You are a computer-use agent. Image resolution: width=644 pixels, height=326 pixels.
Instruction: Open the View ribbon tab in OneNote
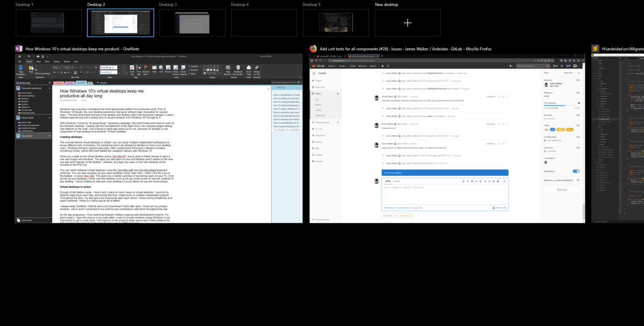tap(76, 62)
